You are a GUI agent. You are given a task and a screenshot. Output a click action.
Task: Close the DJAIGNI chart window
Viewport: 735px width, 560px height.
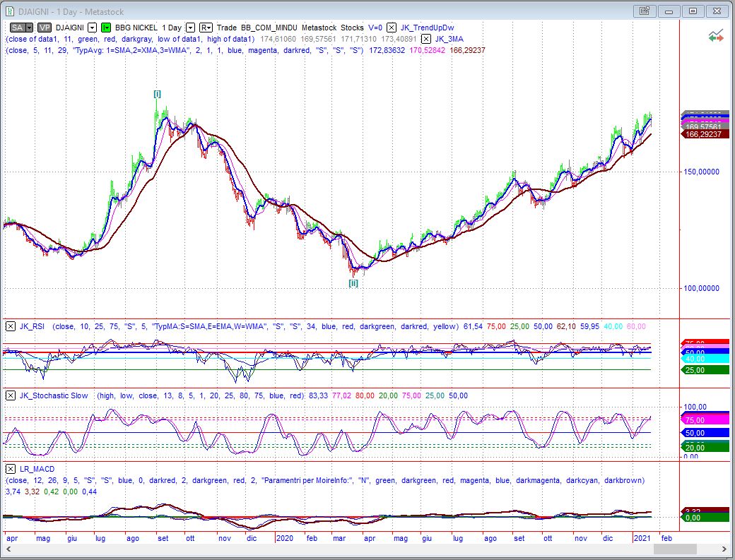pos(717,11)
